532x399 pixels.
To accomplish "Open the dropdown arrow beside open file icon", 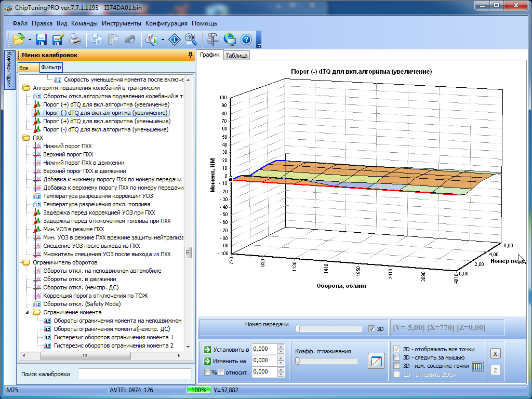I will (x=30, y=39).
